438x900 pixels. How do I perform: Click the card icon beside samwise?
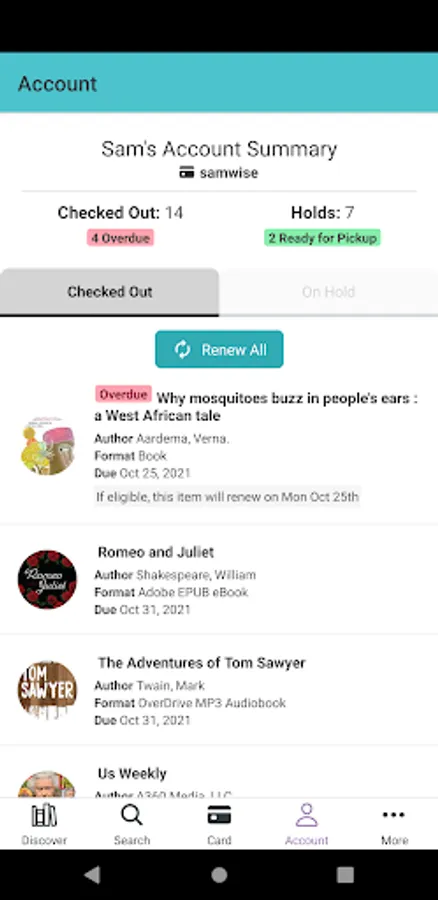[187, 173]
